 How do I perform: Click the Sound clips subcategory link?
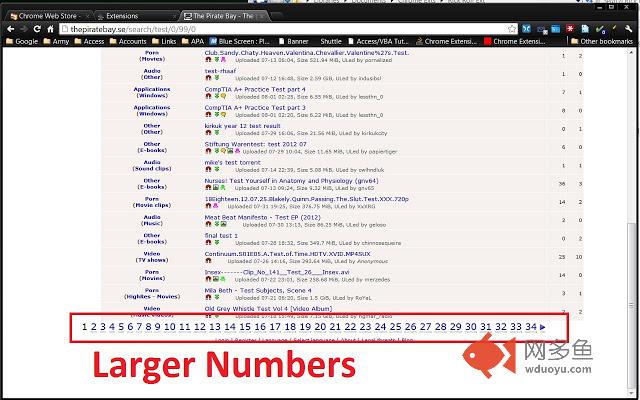point(152,169)
